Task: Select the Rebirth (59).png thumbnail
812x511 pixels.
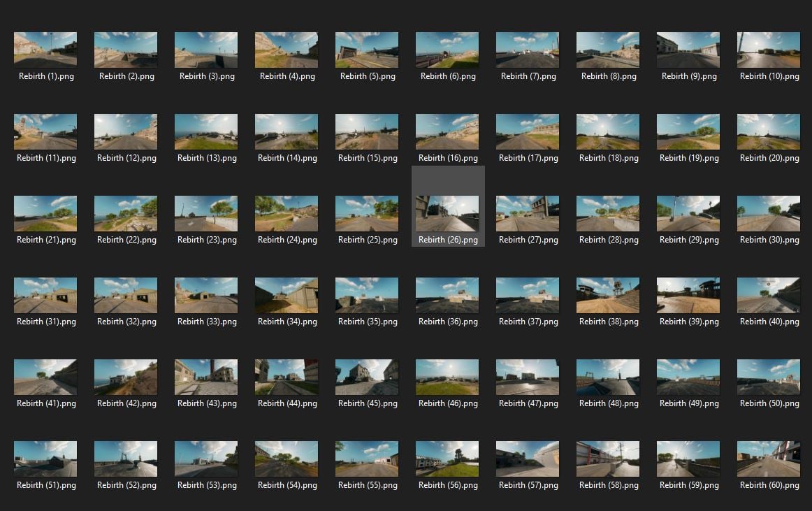Action: click(x=688, y=459)
